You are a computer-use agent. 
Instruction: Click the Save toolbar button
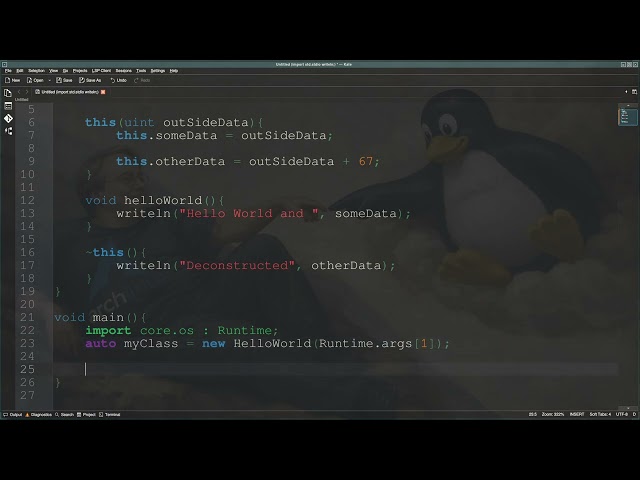click(64, 80)
